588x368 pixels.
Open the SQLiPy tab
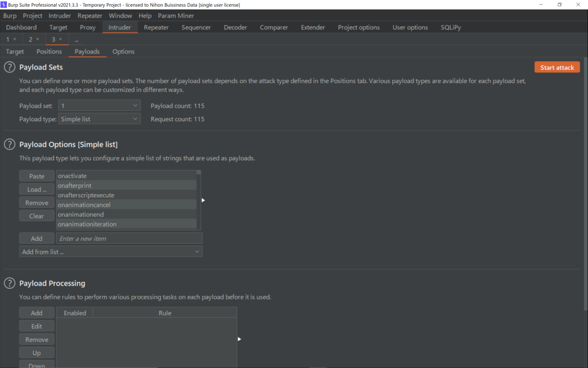click(x=451, y=27)
